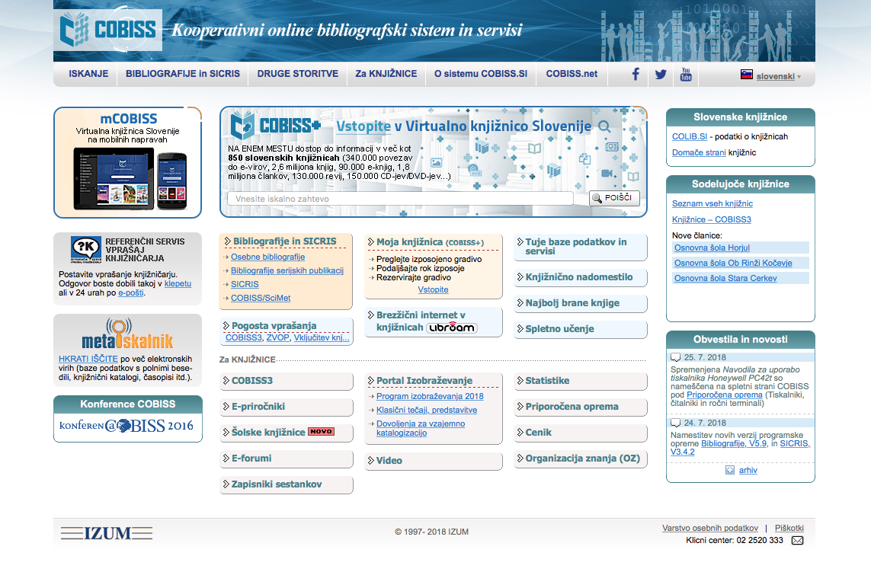
Task: Click the archive icon next to arhiv
Action: coord(729,470)
